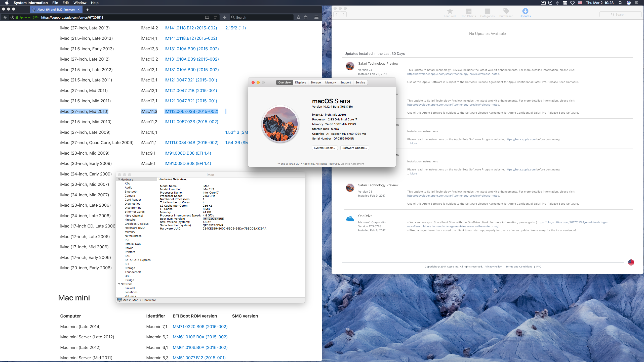Viewport: 644px width, 362px height.
Task: Open 2.15f2 (1.1) SMC link
Action: (x=235, y=28)
